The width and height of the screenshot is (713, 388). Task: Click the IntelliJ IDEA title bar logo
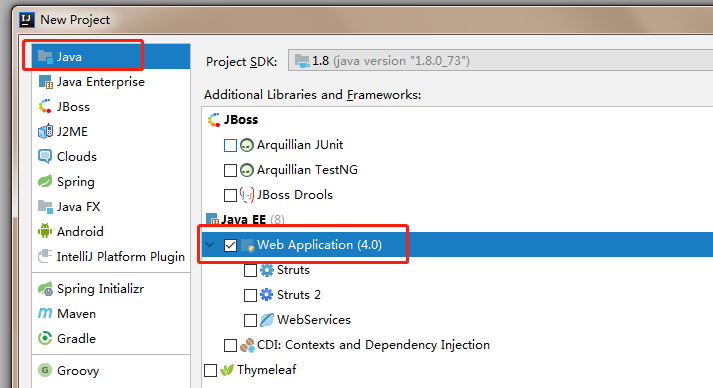click(x=27, y=20)
